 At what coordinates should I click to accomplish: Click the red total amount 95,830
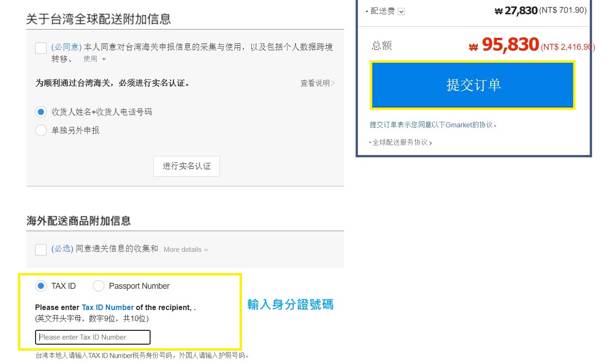[510, 45]
